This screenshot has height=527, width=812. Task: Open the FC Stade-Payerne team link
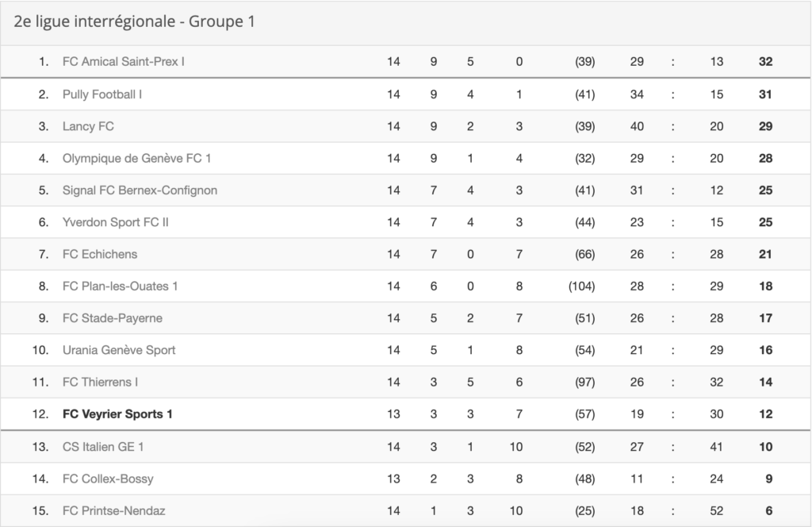tap(113, 318)
